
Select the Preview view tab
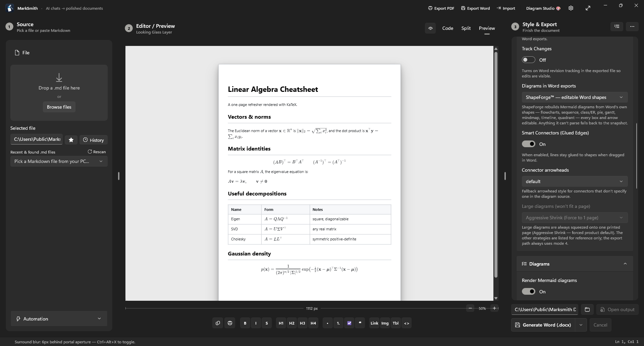click(487, 28)
